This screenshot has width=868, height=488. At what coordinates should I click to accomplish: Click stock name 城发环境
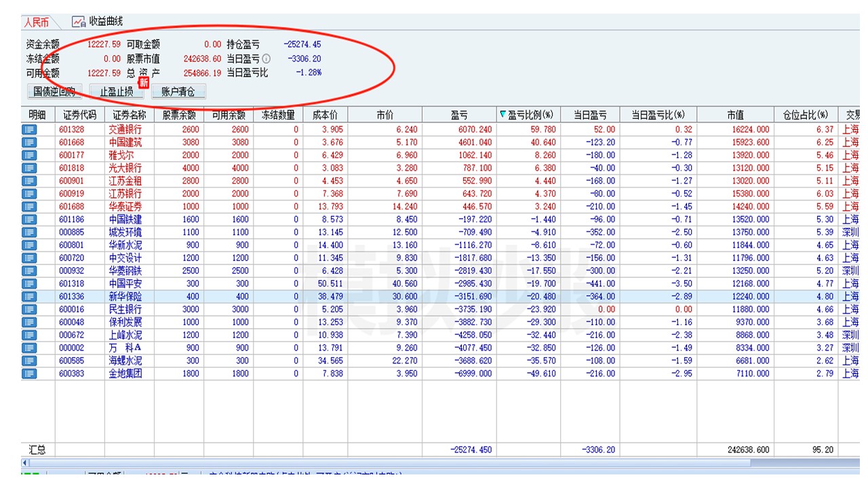pos(125,232)
